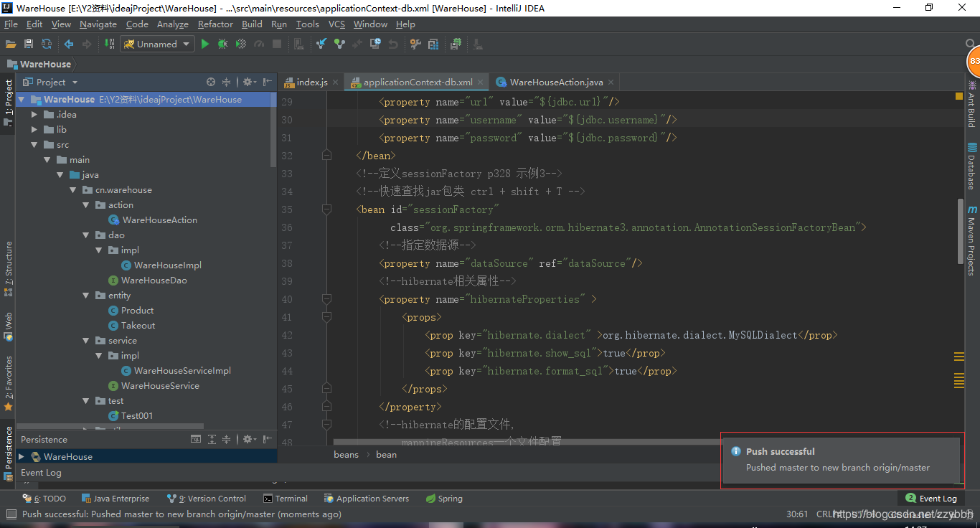The height and width of the screenshot is (528, 980).
Task: Click the collapse-all icon in the Project panel header
Action: pos(227,82)
